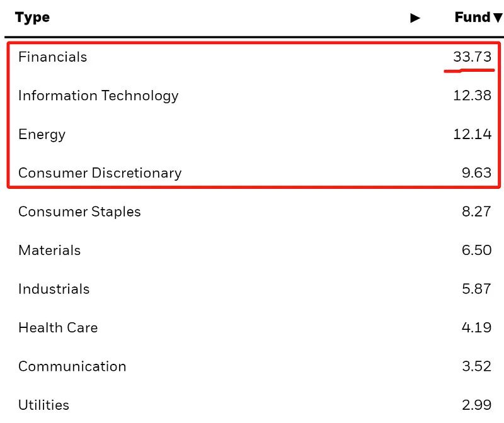This screenshot has width=504, height=423.
Task: Click the Health Care row label
Action: point(58,328)
